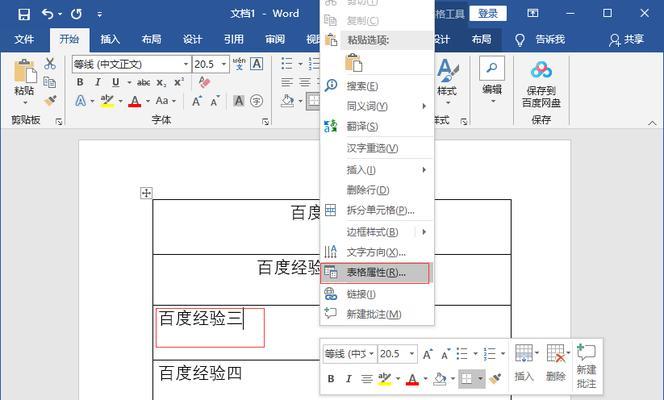Toggle Bold in the mini toolbar
The width and height of the screenshot is (664, 400).
(x=331, y=379)
